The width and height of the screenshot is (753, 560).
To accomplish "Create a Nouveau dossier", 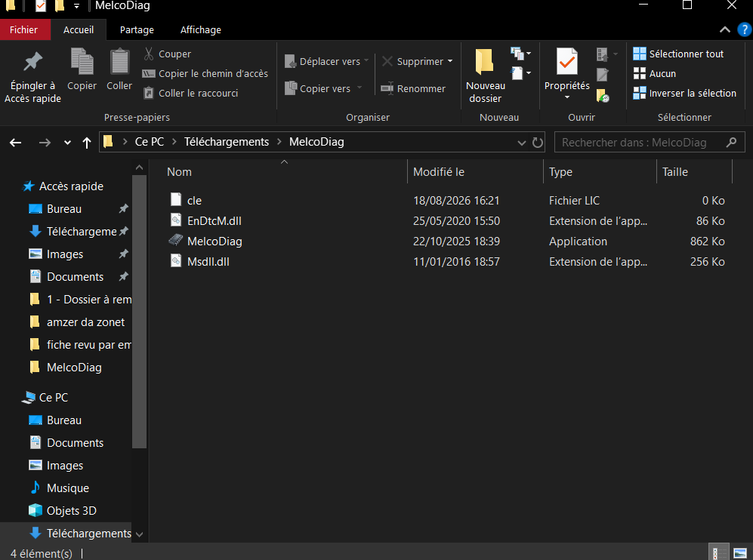I will point(485,75).
